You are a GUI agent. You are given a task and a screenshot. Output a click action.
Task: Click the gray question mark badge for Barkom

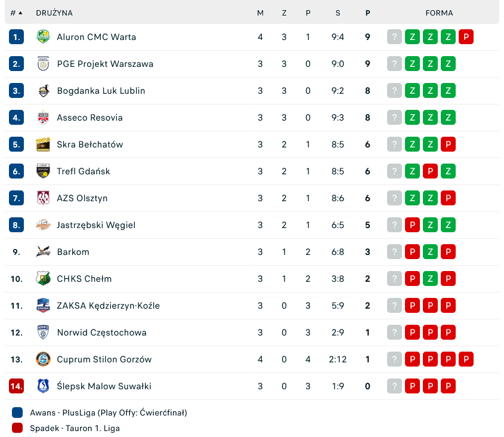pyautogui.click(x=394, y=252)
